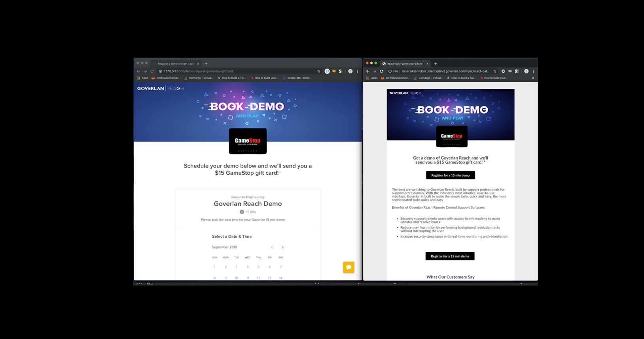Go back in right browser window
Viewport: 644px width, 339px height.
pyautogui.click(x=368, y=71)
